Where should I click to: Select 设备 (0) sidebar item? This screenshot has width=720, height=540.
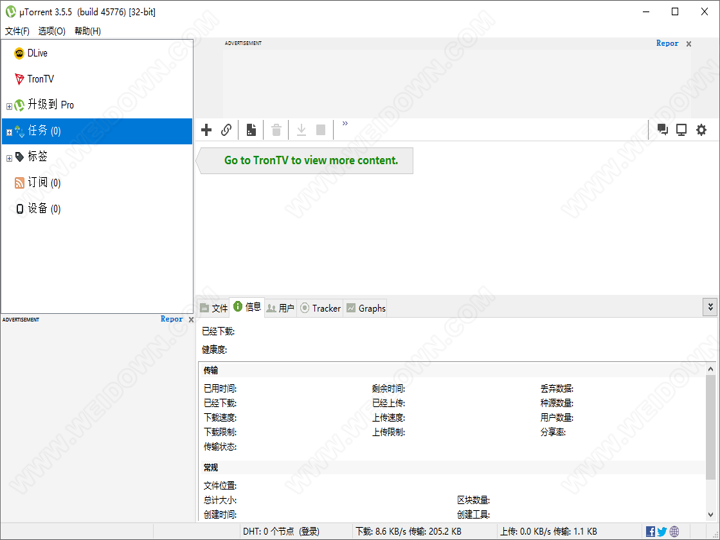coord(38,208)
